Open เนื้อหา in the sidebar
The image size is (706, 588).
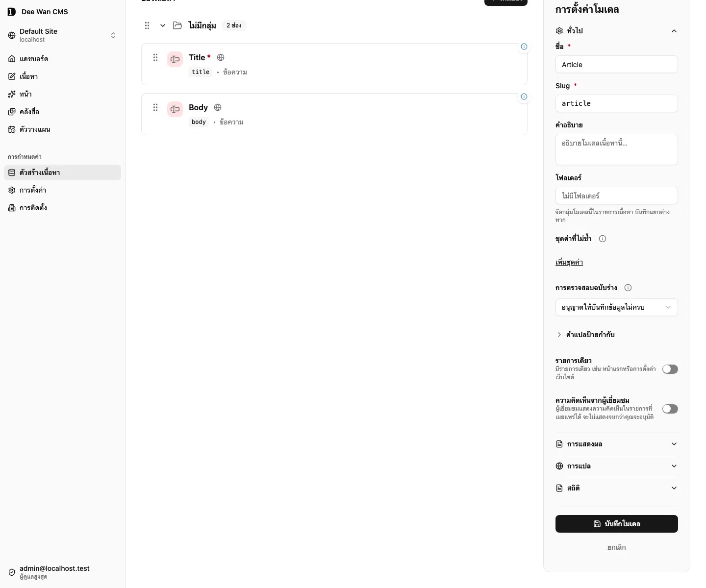point(62,76)
